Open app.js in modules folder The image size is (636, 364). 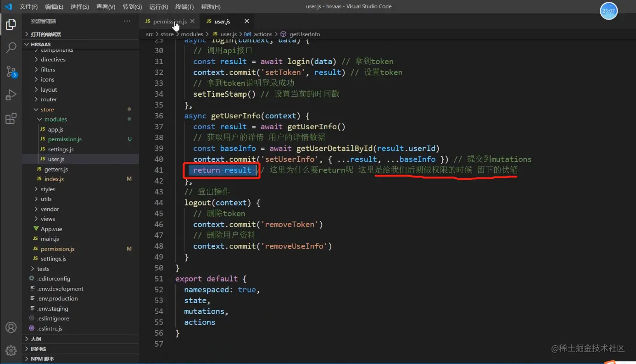[81, 129]
